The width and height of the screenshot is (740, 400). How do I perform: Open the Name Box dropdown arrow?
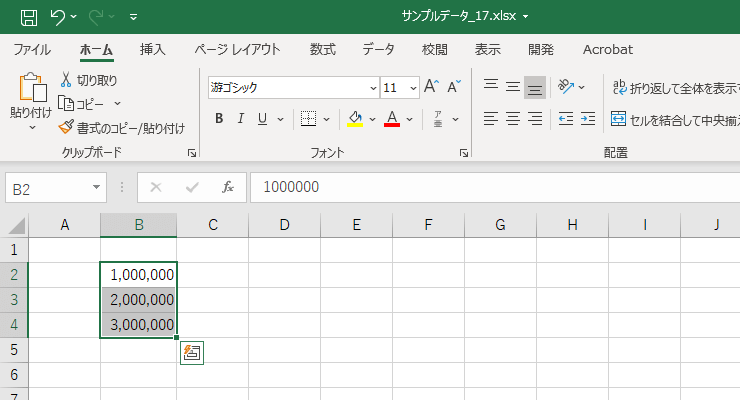[x=96, y=188]
